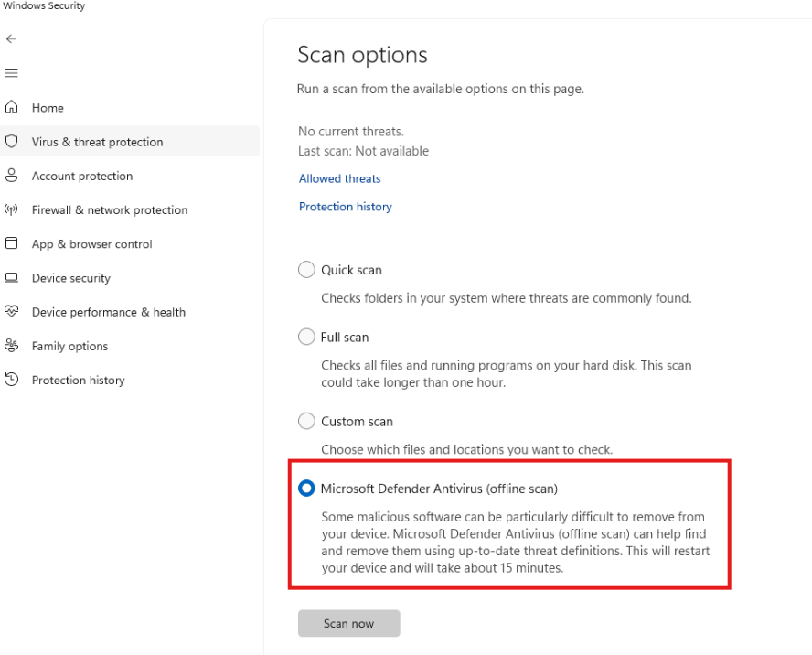This screenshot has width=812, height=655.
Task: Click 'Checks folders in your system' description
Action: pos(507,298)
